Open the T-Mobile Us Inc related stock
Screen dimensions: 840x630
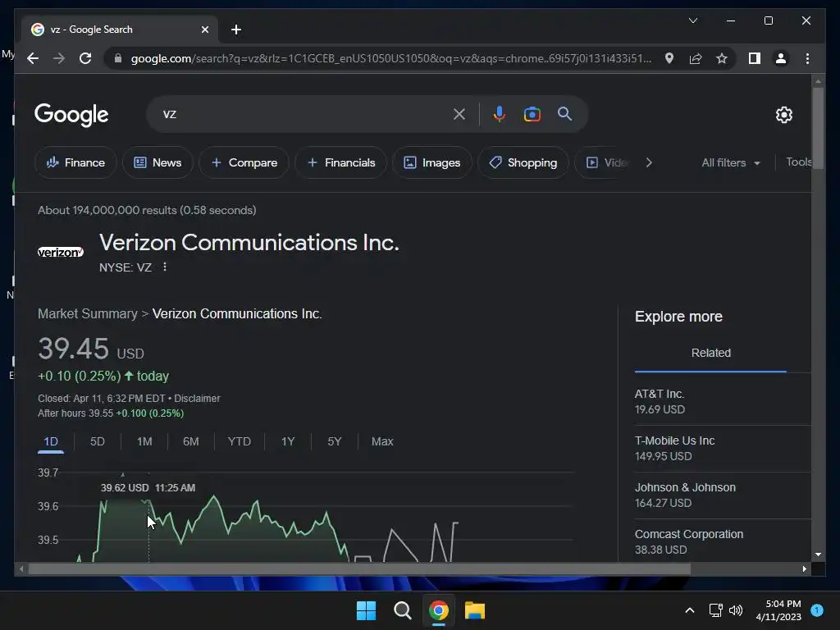723,449
